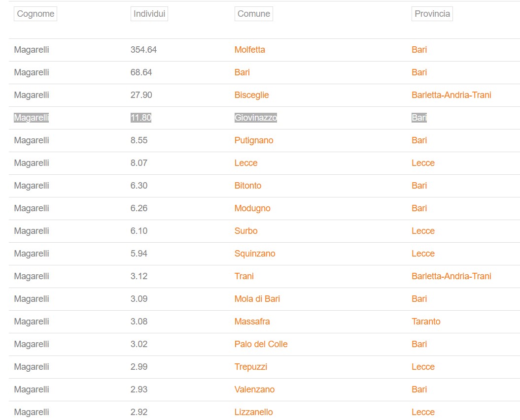Open the Trepuzzi comune link

click(x=251, y=367)
